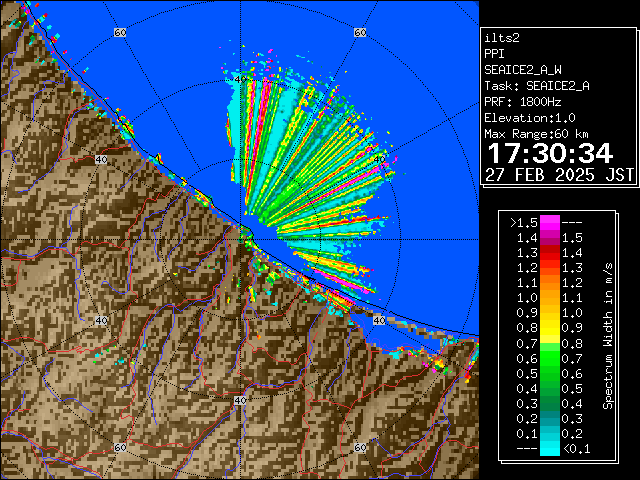The image size is (640, 480).
Task: Click the 'ilts2' radar name text
Action: click(x=502, y=38)
